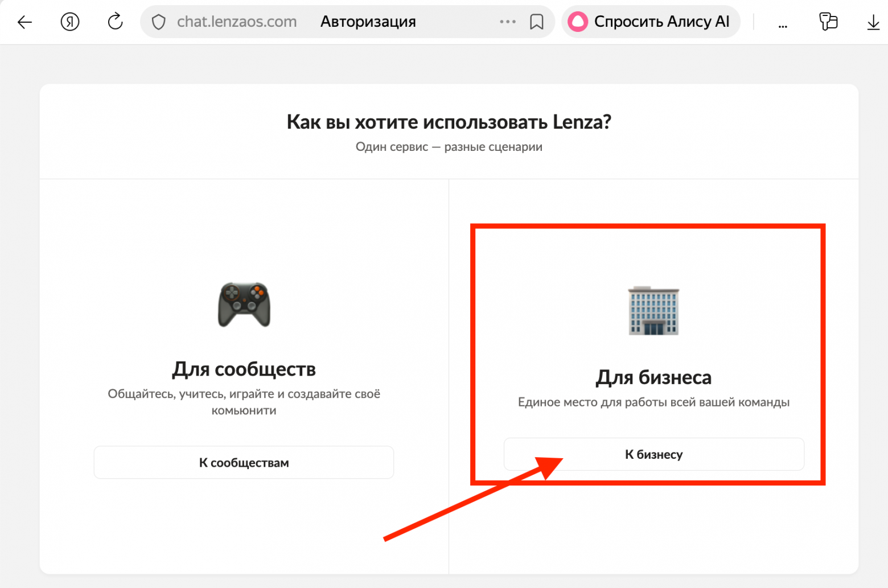Click the browser back arrow

click(24, 22)
